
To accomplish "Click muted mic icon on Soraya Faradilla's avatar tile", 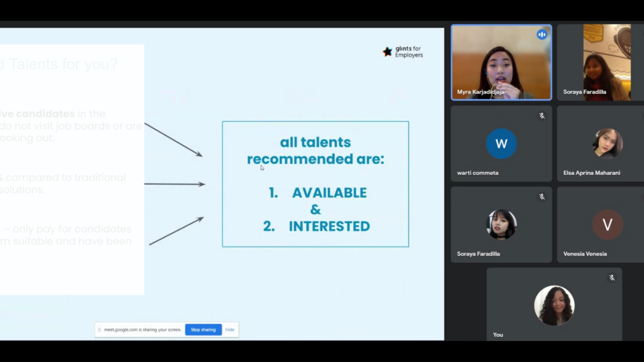I will pyautogui.click(x=542, y=197).
